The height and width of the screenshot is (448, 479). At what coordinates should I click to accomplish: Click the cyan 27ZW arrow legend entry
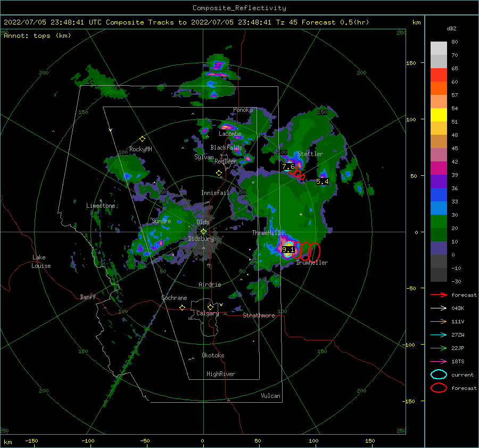click(439, 335)
